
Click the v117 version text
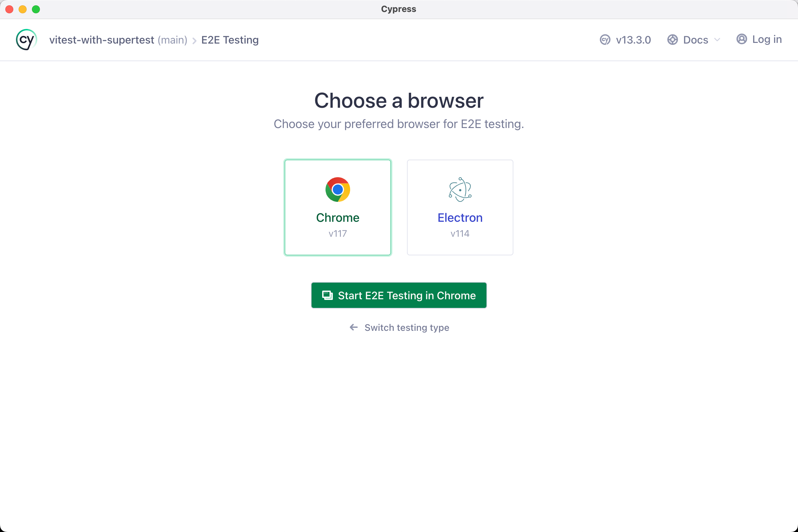pos(337,233)
